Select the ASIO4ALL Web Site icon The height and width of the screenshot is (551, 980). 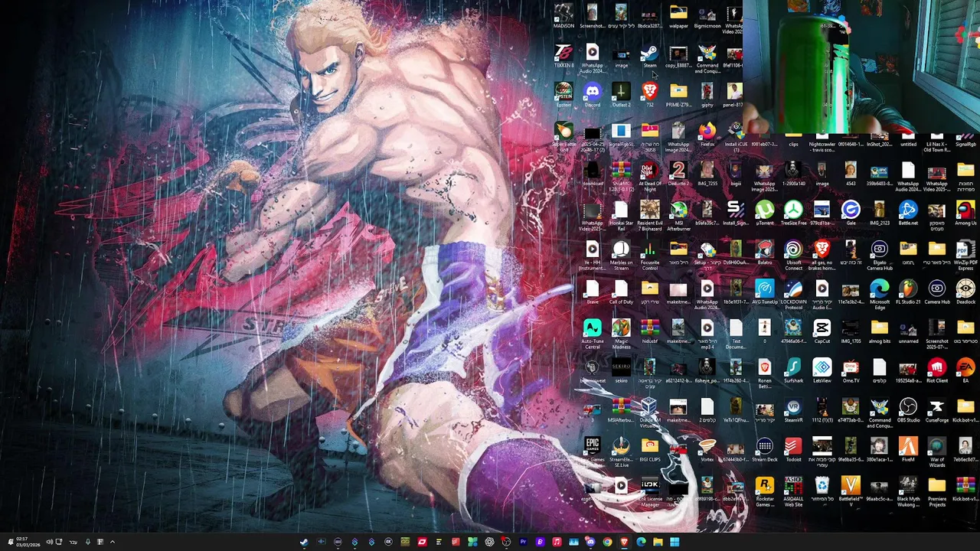click(x=793, y=492)
